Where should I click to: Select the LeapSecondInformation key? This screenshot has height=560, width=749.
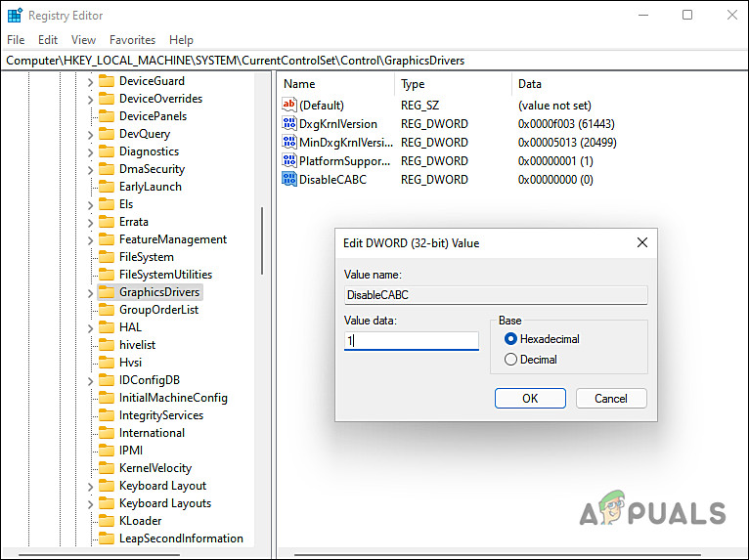[181, 538]
